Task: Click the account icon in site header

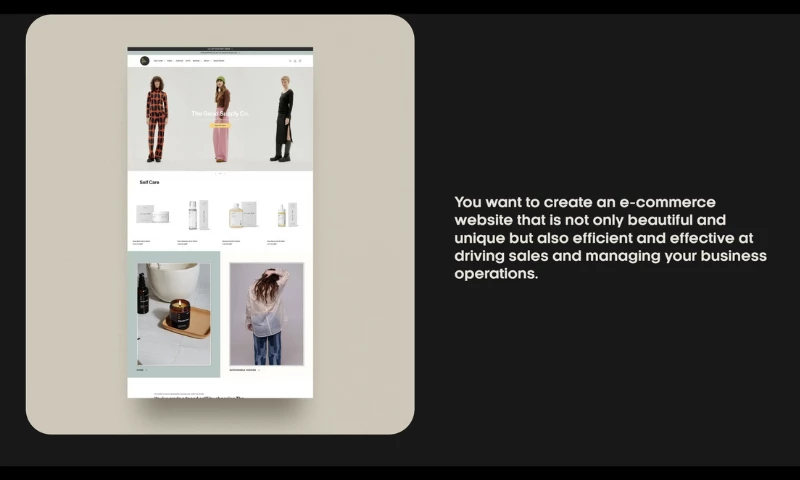Action: click(294, 61)
